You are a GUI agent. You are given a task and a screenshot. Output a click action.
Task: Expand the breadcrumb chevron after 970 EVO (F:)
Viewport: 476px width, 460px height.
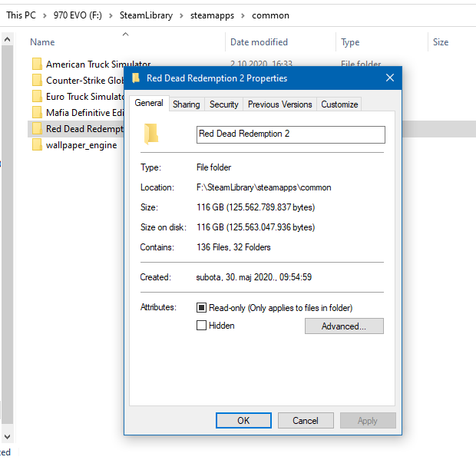coord(111,15)
